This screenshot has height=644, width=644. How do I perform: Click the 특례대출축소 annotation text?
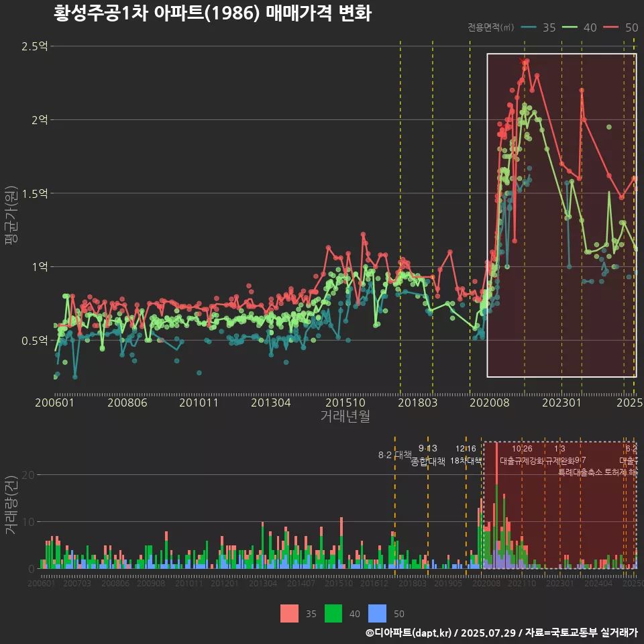pos(580,472)
